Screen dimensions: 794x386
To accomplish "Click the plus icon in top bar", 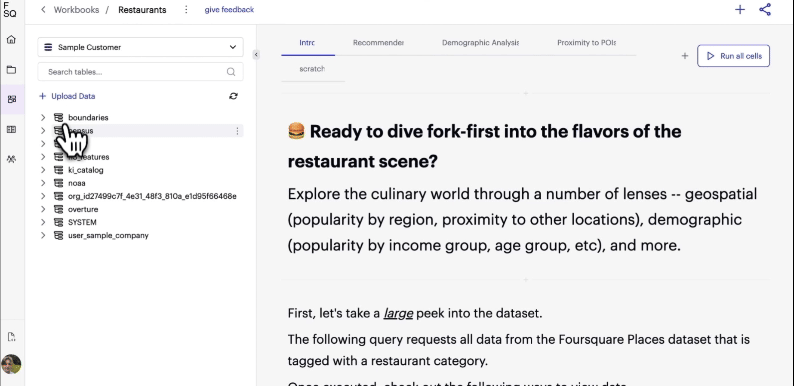I will (740, 10).
